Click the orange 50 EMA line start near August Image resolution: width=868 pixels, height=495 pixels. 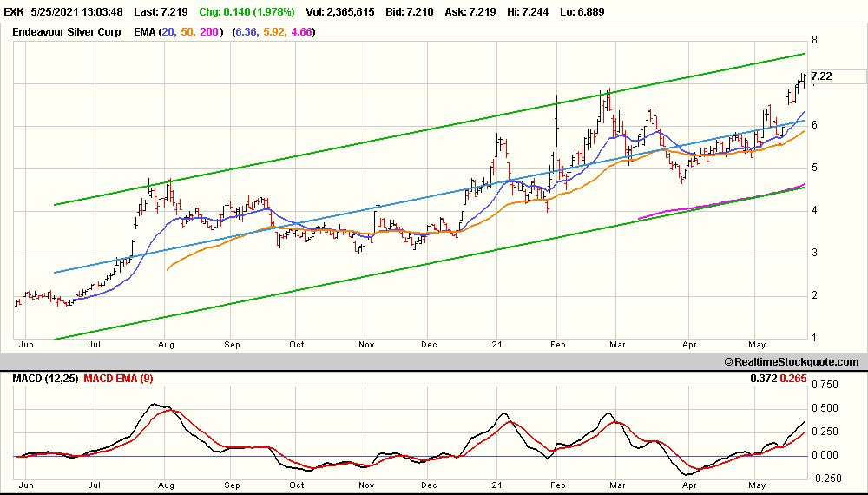[x=168, y=268]
